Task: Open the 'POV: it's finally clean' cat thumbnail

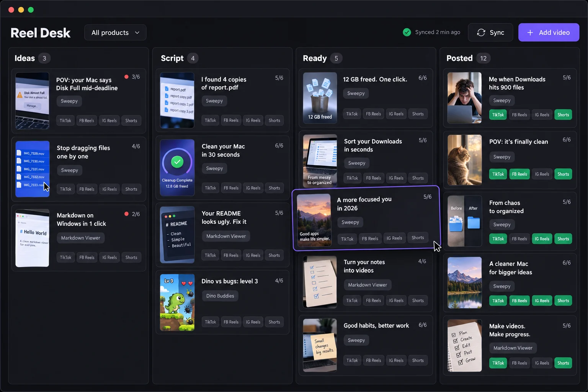Action: (465, 160)
